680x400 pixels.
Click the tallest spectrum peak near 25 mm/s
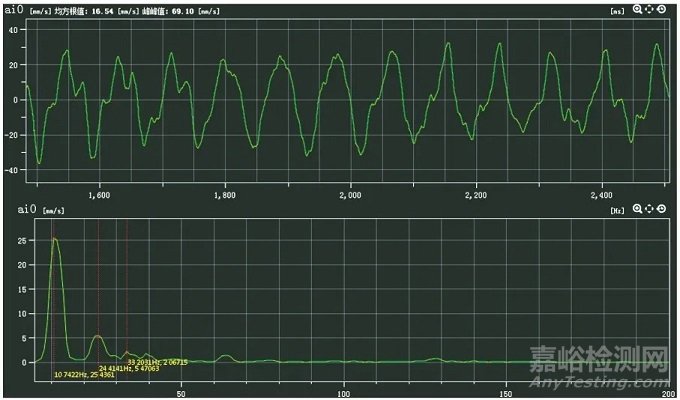pyautogui.click(x=56, y=239)
